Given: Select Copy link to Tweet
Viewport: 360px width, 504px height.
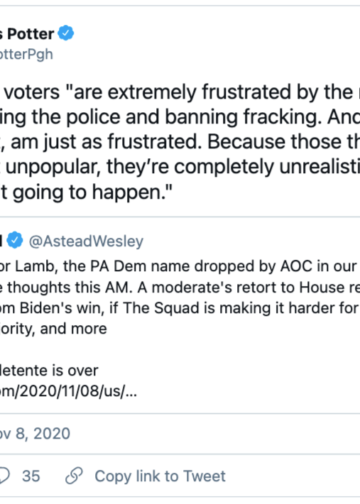Looking at the screenshot, I should pos(160,476).
